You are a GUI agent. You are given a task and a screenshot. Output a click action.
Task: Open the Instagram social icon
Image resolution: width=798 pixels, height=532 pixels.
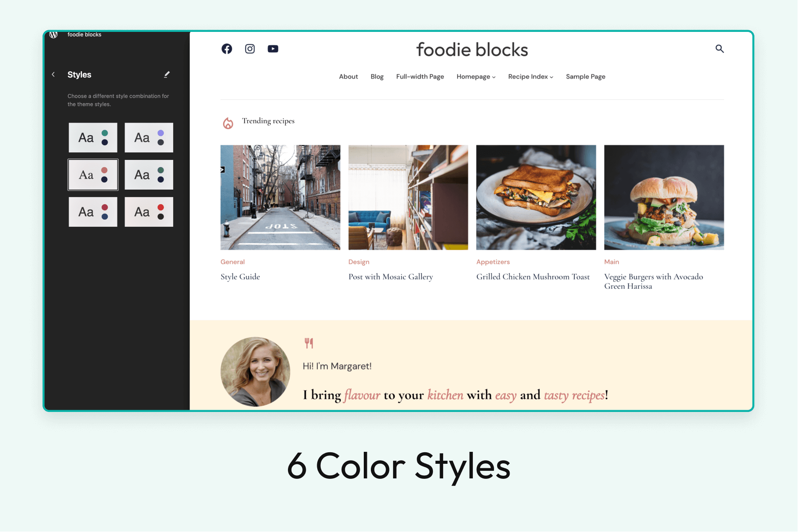[250, 49]
